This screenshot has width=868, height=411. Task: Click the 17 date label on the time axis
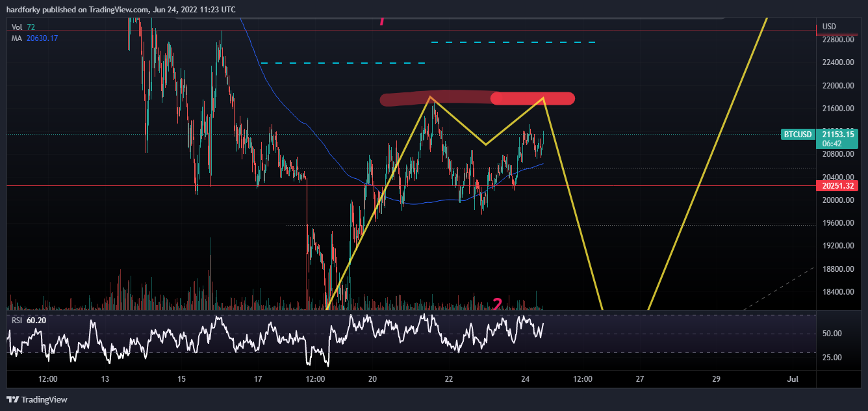tap(258, 378)
